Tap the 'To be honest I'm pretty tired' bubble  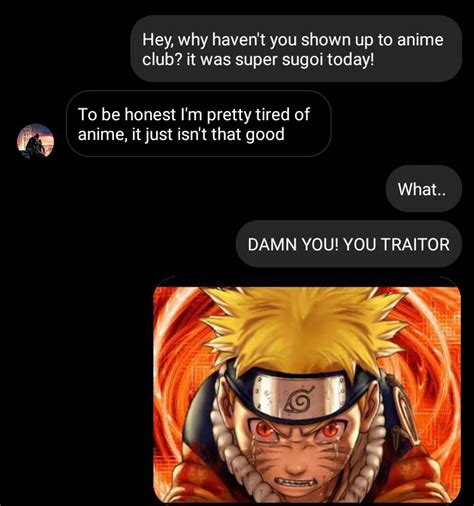[199, 124]
